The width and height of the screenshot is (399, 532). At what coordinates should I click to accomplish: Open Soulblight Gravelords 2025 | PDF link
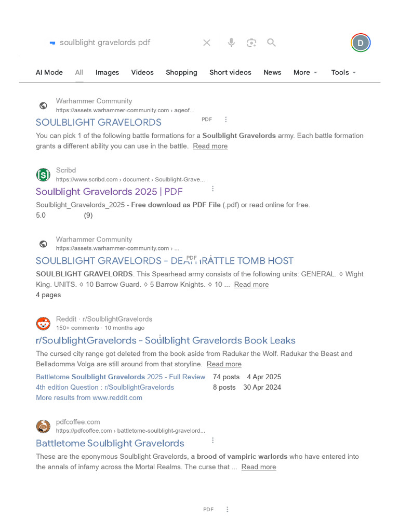point(109,192)
